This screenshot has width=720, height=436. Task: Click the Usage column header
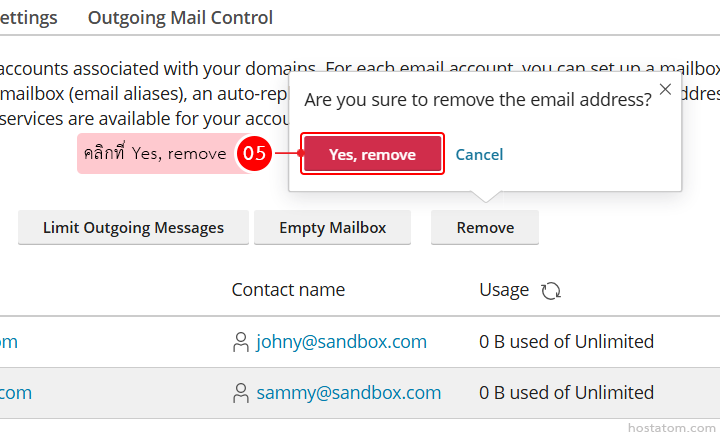pos(504,290)
